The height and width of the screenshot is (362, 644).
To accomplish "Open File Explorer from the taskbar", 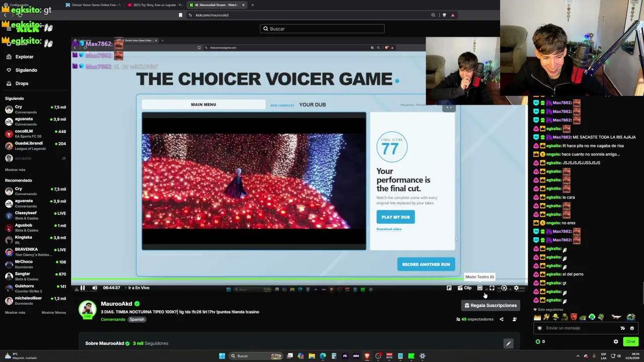I will click(x=311, y=356).
